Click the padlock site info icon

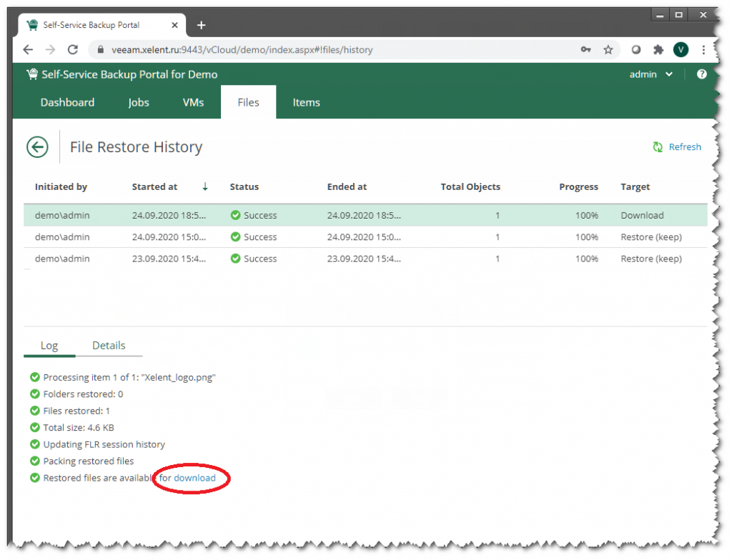100,49
